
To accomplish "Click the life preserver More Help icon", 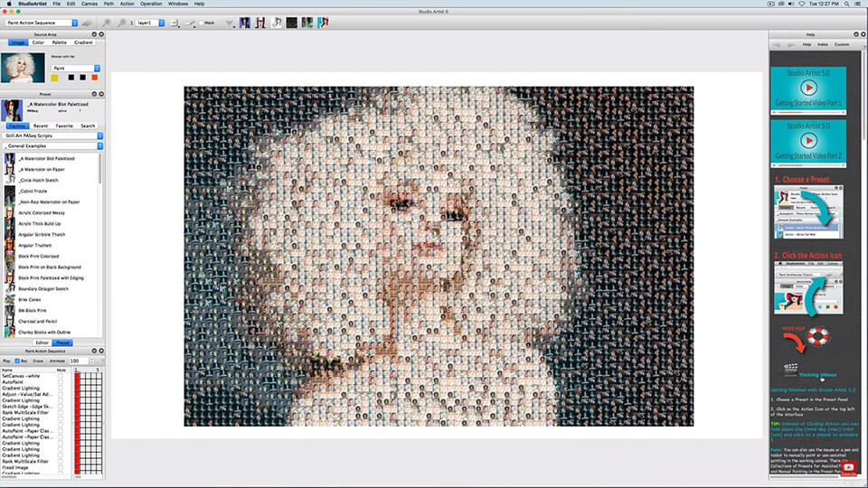I will coord(817,336).
